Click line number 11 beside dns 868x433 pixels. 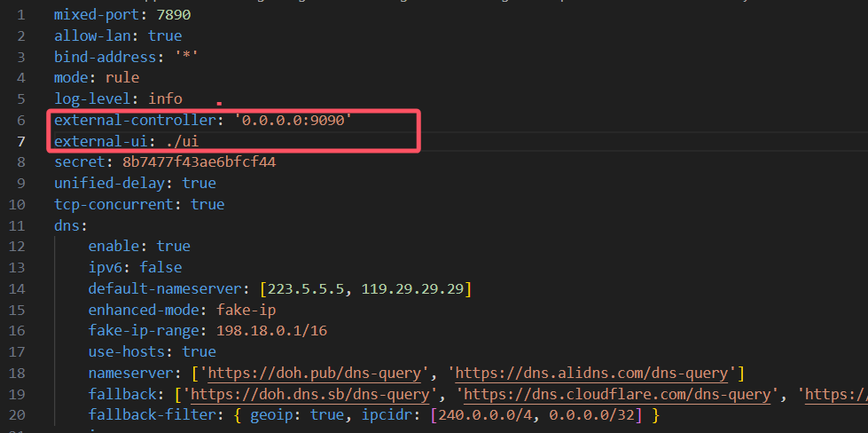coord(18,225)
